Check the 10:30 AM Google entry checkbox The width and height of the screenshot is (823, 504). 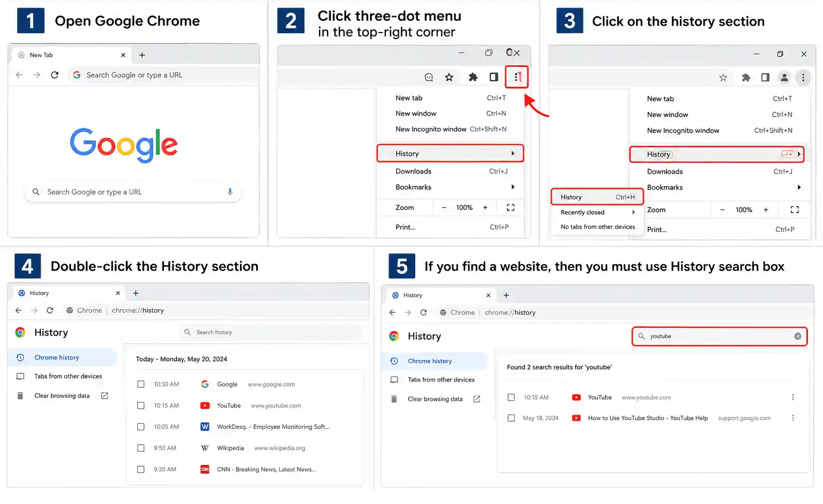[x=141, y=384]
